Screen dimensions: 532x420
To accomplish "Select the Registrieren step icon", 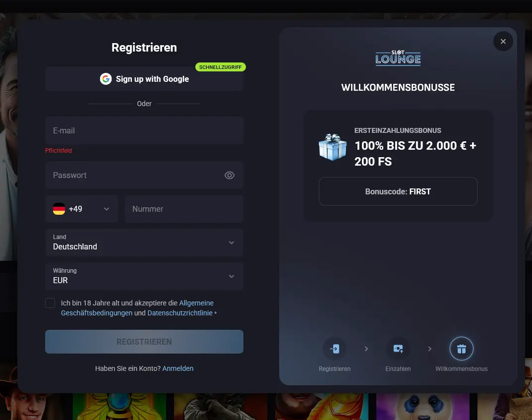I will pos(335,349).
